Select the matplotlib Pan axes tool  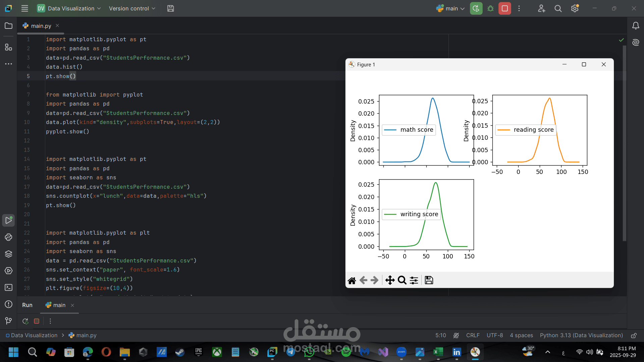(390, 280)
